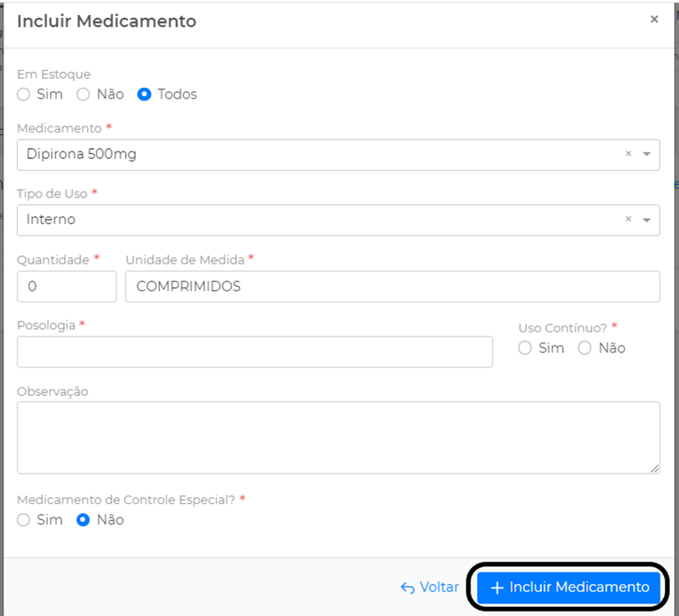Mark Controle Especial as Não
This screenshot has width=679, height=616.
tap(83, 520)
